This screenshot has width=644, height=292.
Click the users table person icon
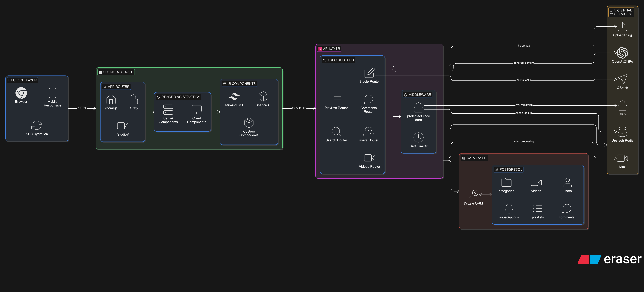[x=567, y=182]
